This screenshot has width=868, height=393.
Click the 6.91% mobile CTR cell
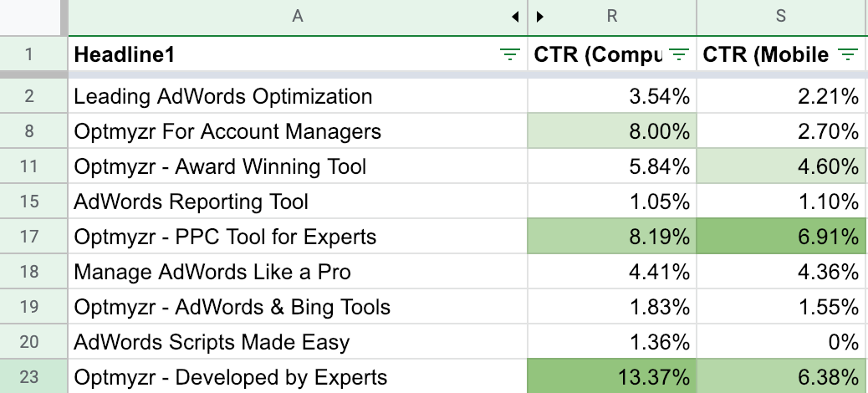(x=782, y=237)
